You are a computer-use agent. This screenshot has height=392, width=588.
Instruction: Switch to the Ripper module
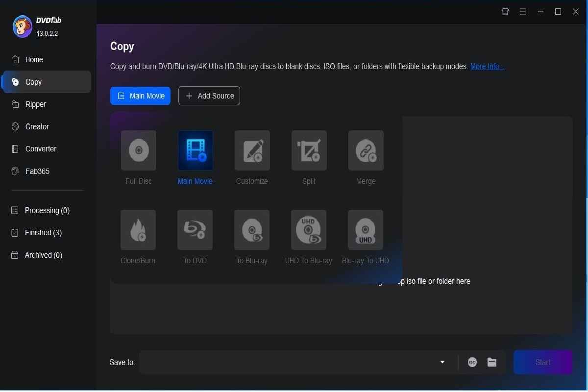[x=47, y=104]
